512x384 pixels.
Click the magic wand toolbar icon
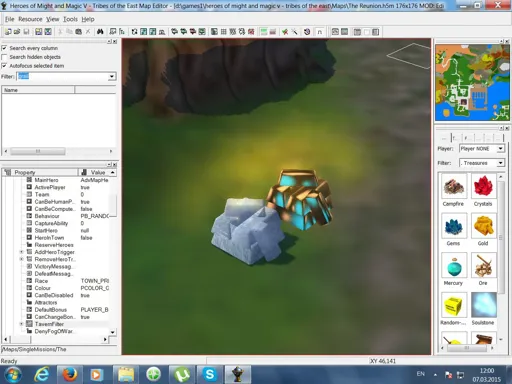coord(295,32)
